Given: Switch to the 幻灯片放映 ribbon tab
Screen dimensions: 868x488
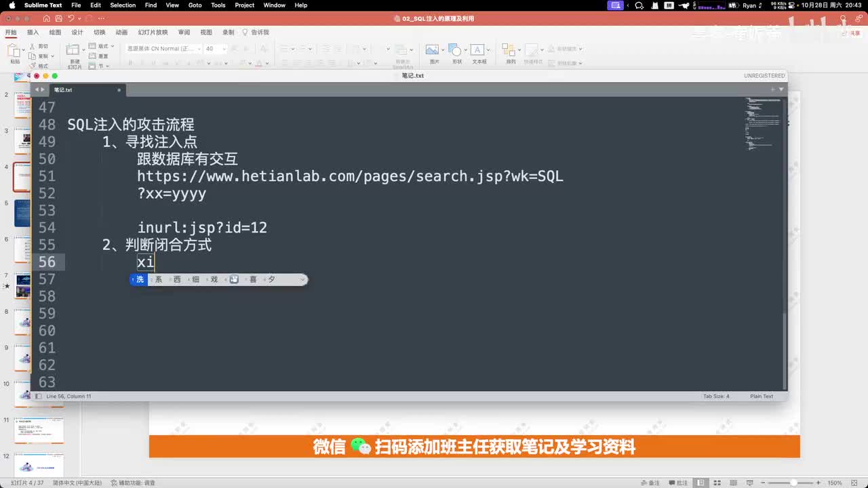Looking at the screenshot, I should tap(153, 32).
